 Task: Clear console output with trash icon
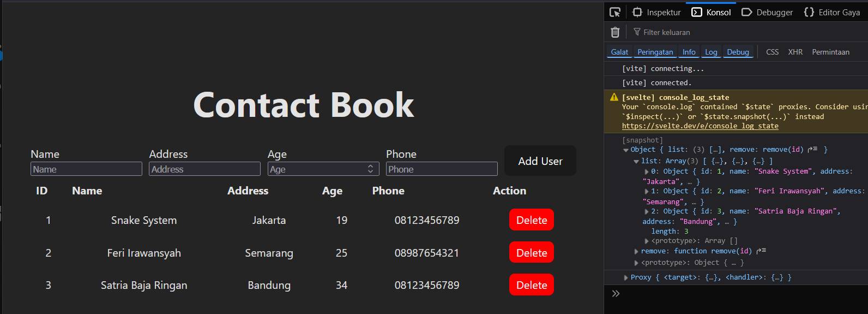click(615, 32)
